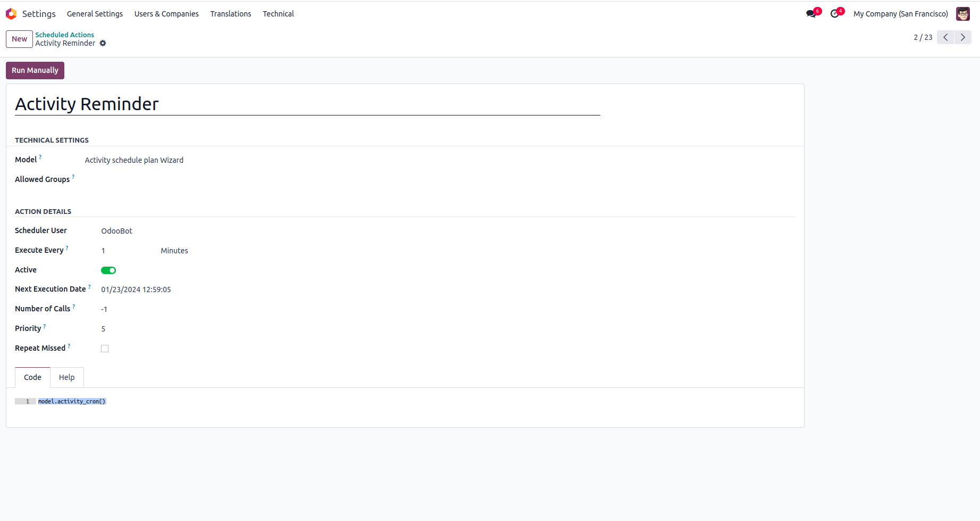Click the Settings app title
The image size is (980, 521).
click(x=39, y=14)
